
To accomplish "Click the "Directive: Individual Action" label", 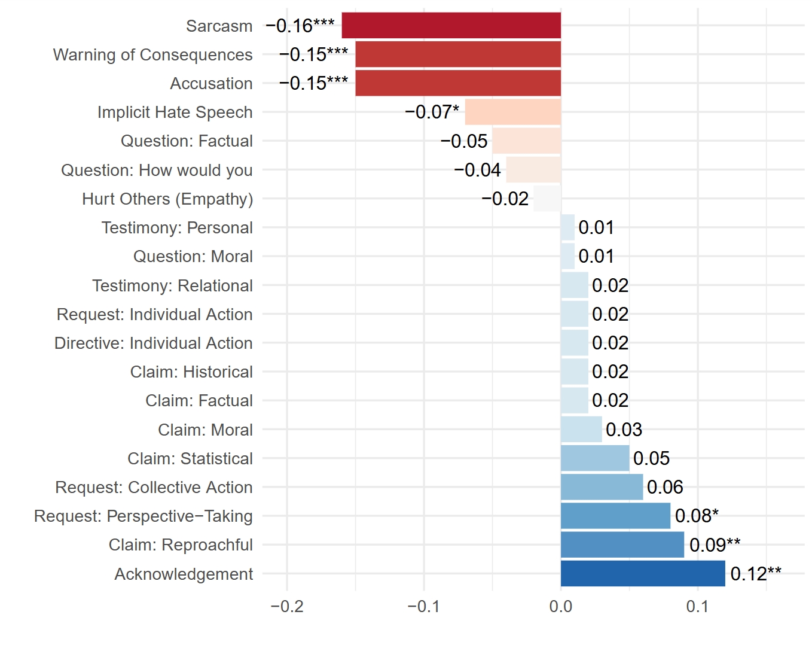I will click(154, 343).
